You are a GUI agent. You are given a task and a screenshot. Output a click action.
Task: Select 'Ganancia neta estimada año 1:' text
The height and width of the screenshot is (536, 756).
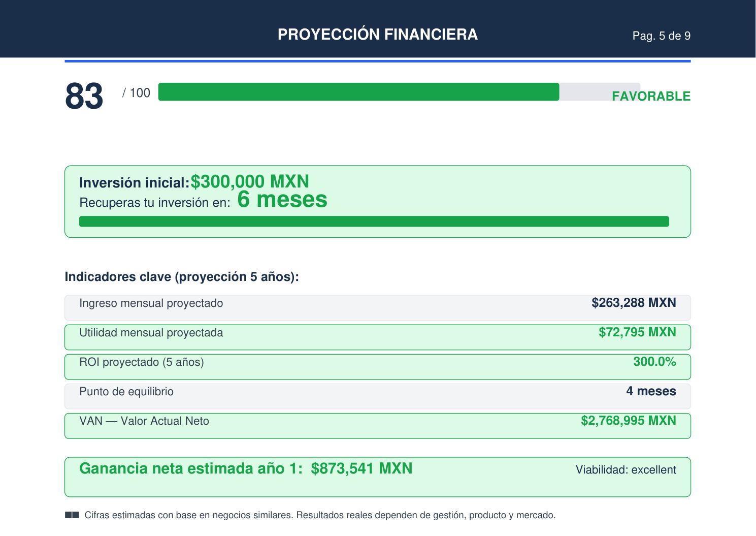(x=191, y=468)
